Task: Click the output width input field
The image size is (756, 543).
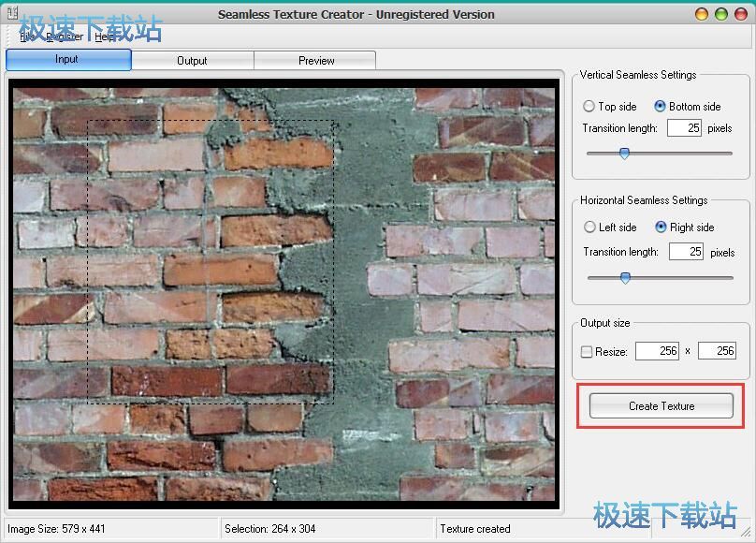Action: click(657, 351)
